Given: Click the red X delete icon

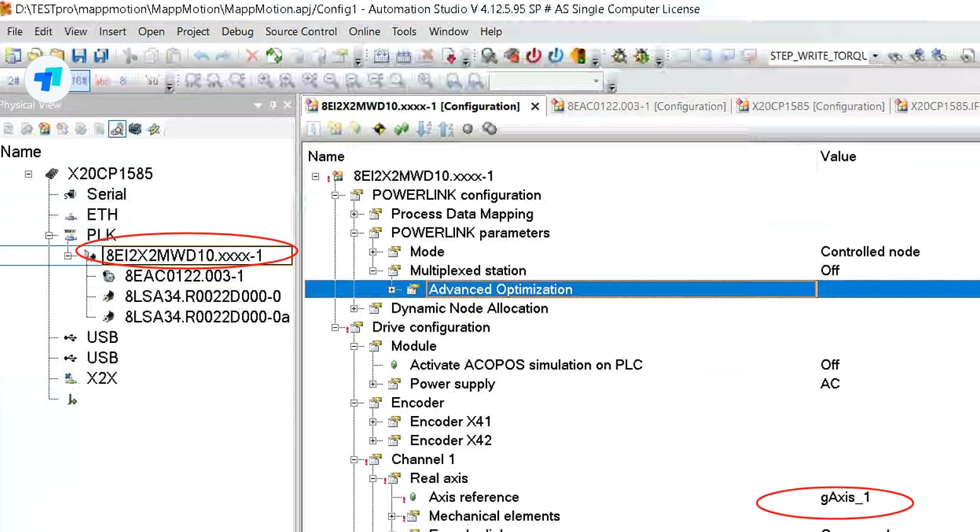Looking at the screenshot, I should (252, 56).
